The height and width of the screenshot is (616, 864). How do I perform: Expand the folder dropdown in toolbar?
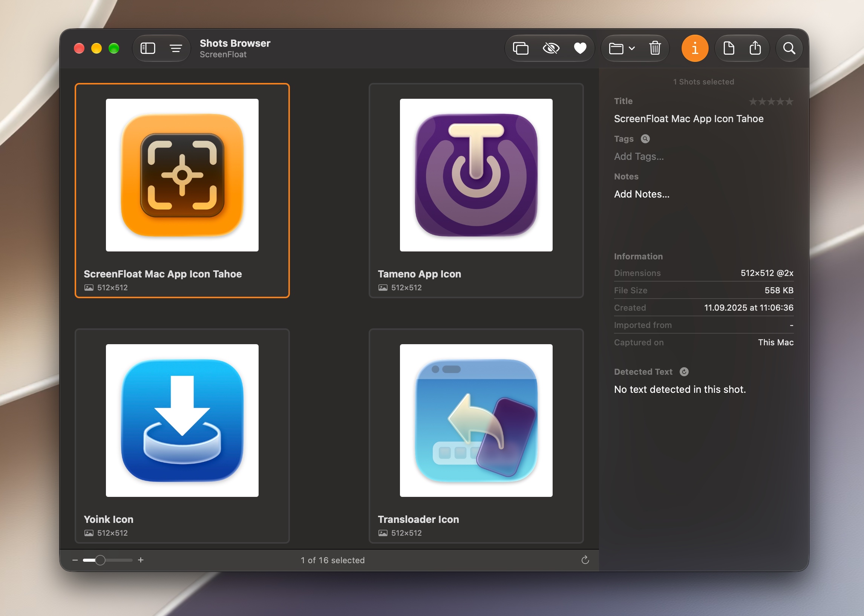(x=622, y=48)
